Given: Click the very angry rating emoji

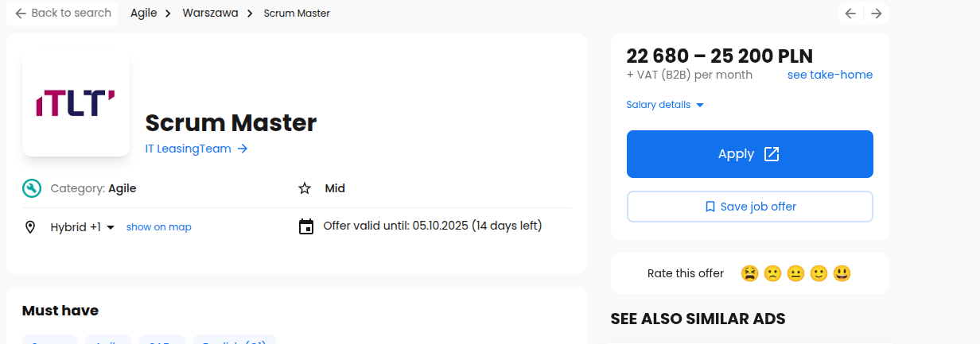Looking at the screenshot, I should click(x=749, y=273).
